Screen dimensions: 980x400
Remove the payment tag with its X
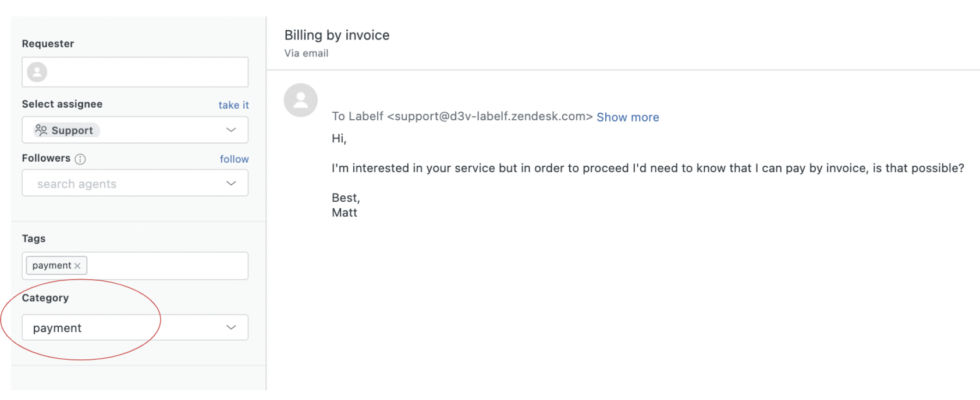click(77, 266)
